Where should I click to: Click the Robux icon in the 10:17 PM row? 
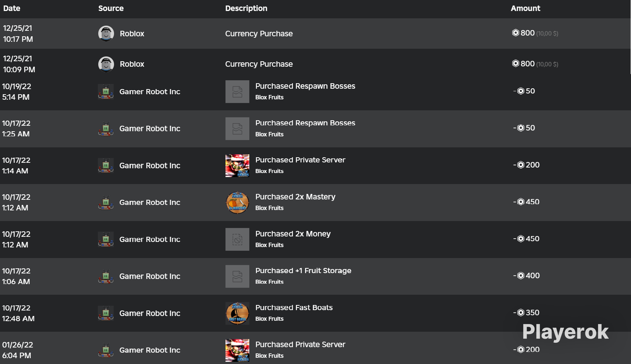point(516,33)
